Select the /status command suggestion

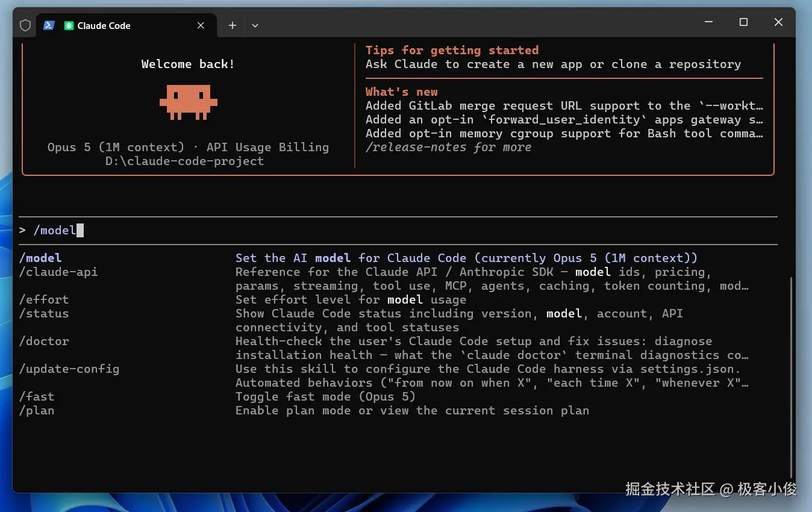coord(44,313)
